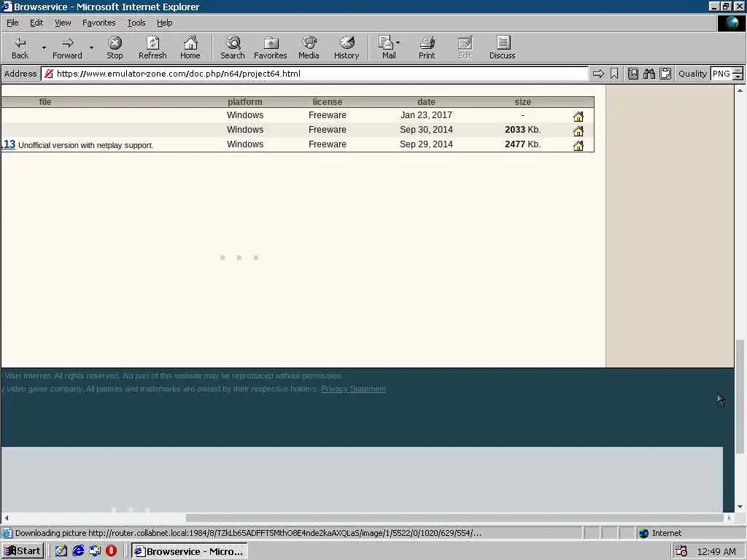This screenshot has height=560, width=747.
Task: Select the '2477 Kb.' size cell
Action: (x=522, y=144)
